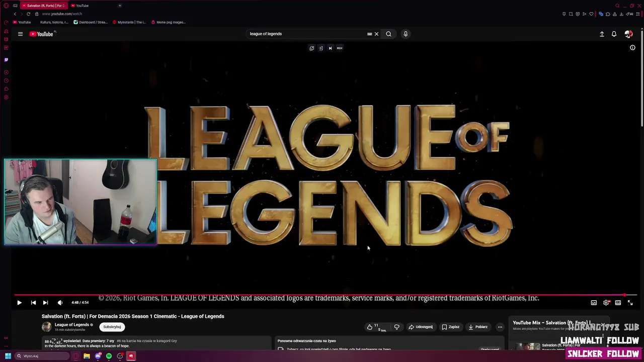Click the upload/create video icon

[602, 34]
